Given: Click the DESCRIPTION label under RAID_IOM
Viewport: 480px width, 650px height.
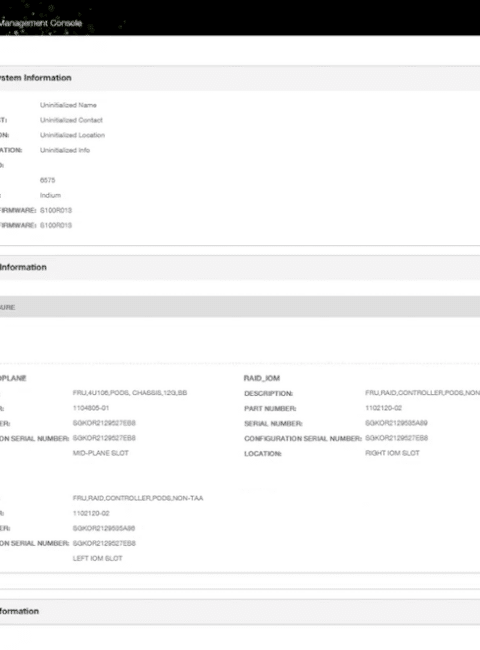Looking at the screenshot, I should (268, 393).
